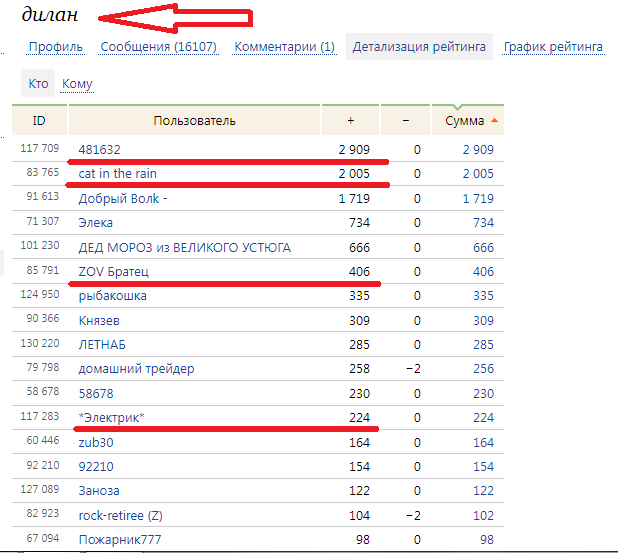Open user Элека profile link

[x=95, y=223]
